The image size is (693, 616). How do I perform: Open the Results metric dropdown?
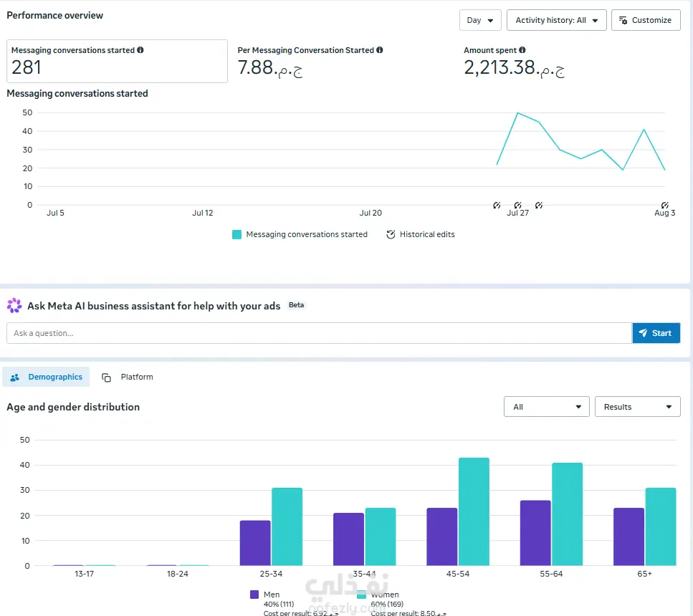pyautogui.click(x=637, y=407)
